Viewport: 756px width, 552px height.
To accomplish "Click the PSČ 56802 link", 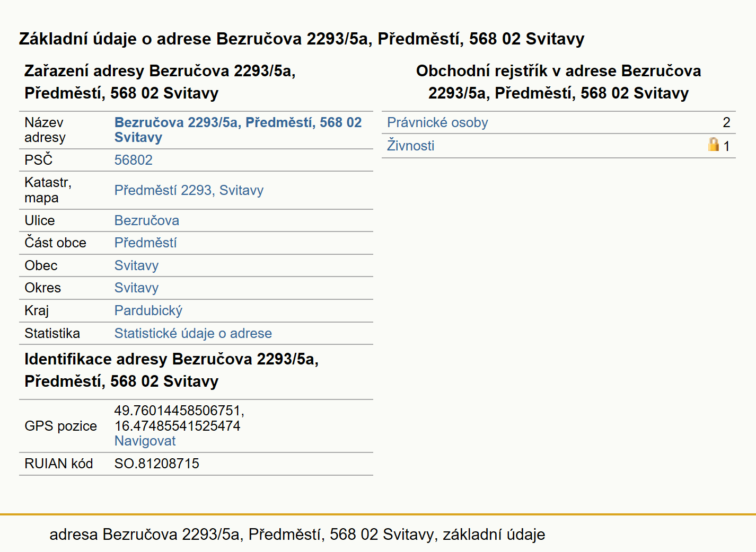I will (x=134, y=160).
